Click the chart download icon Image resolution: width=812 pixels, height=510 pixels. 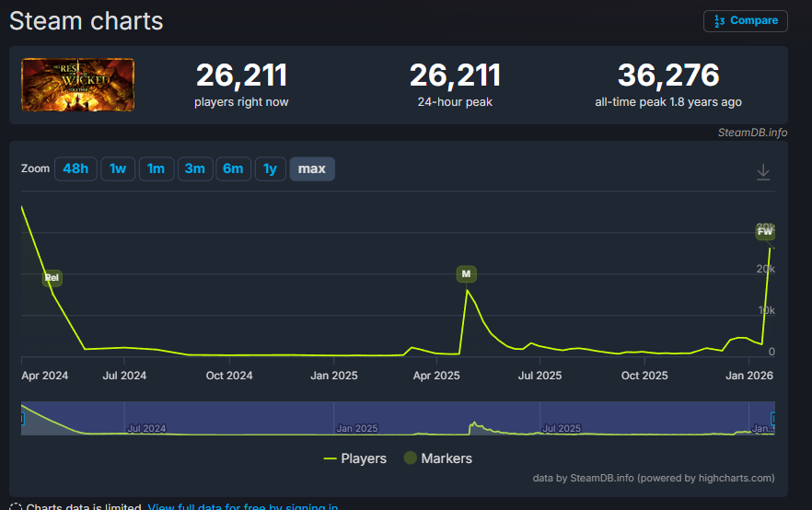point(763,172)
